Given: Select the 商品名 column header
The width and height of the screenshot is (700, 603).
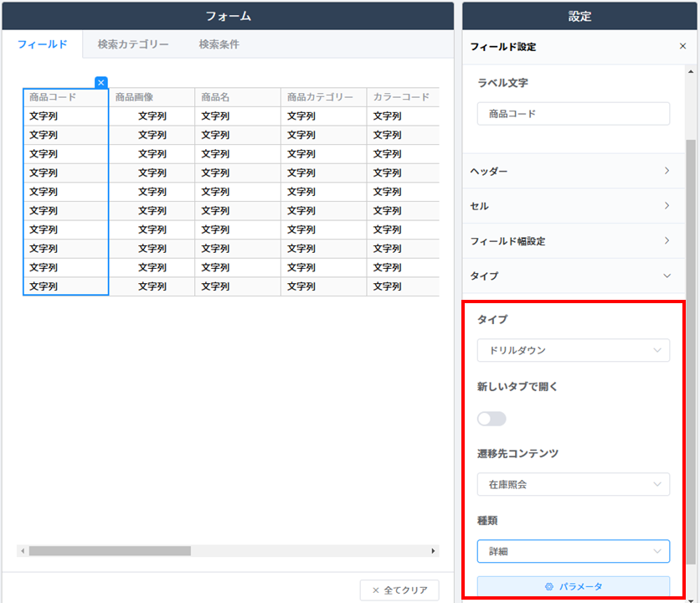Looking at the screenshot, I should click(238, 97).
